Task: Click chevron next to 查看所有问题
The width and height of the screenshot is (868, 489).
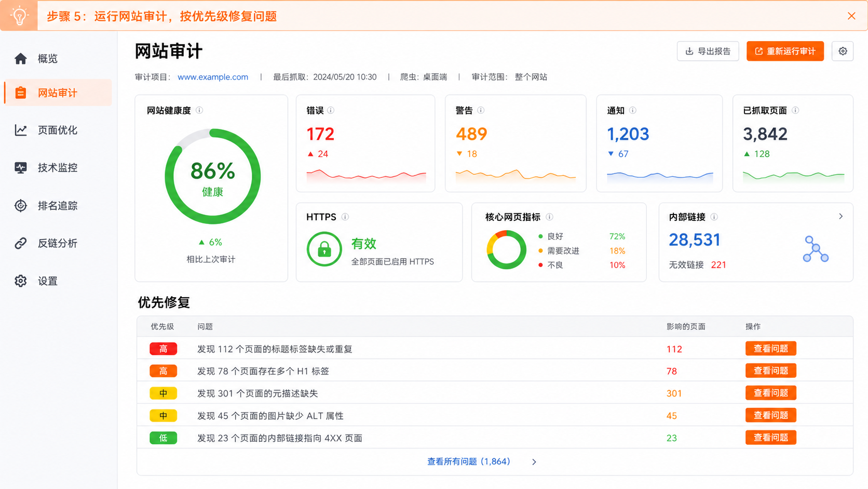Action: click(x=534, y=461)
